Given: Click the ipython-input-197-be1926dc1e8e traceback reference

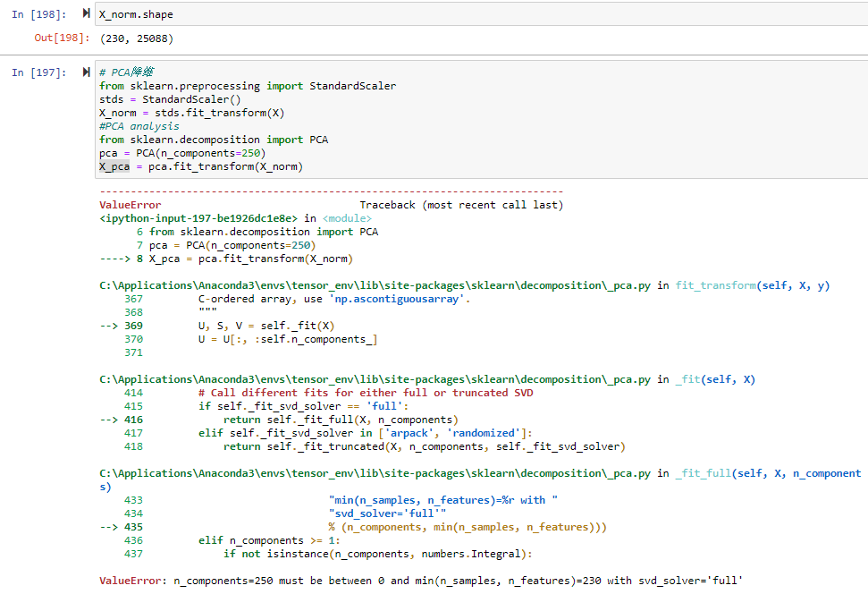Looking at the screenshot, I should pos(200,218).
